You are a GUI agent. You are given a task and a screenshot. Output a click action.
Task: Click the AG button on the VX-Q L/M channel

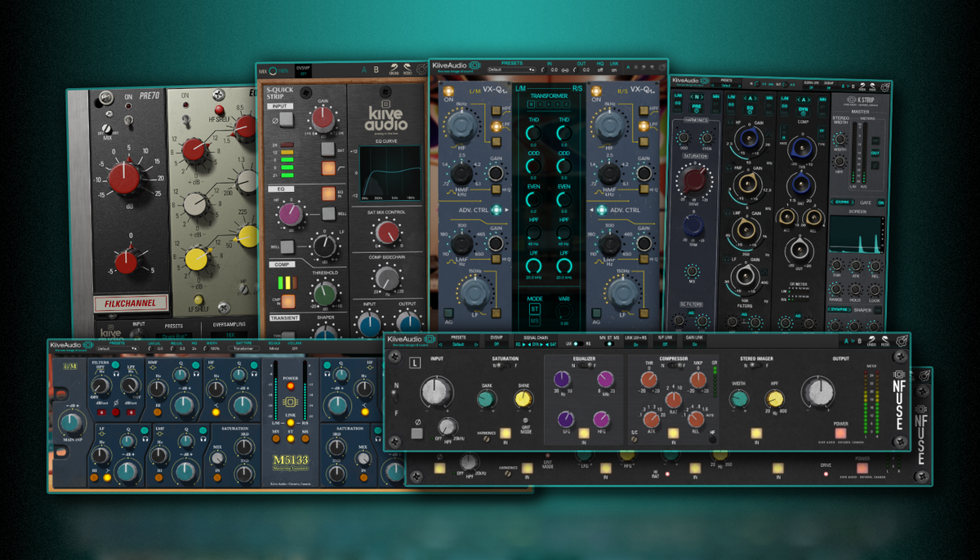(x=448, y=313)
